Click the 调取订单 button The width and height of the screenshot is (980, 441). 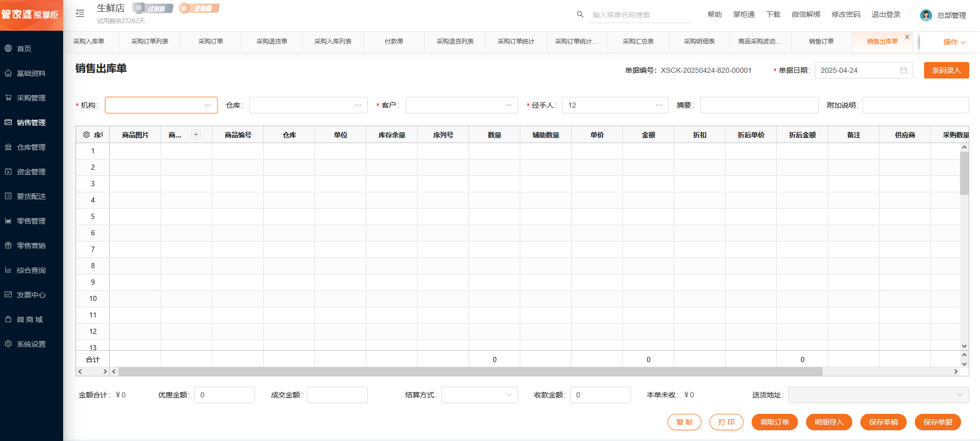(775, 422)
